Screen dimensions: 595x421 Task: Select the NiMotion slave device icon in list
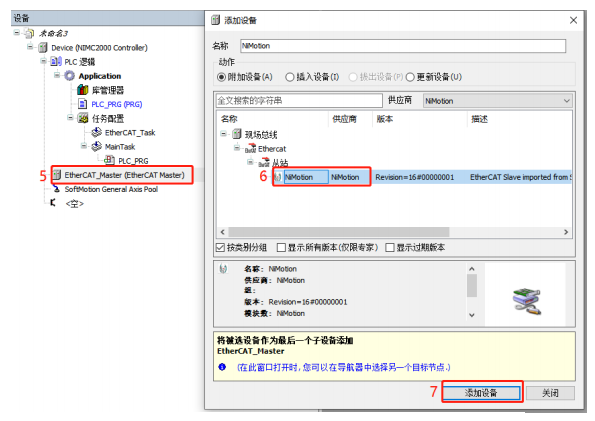coord(278,177)
